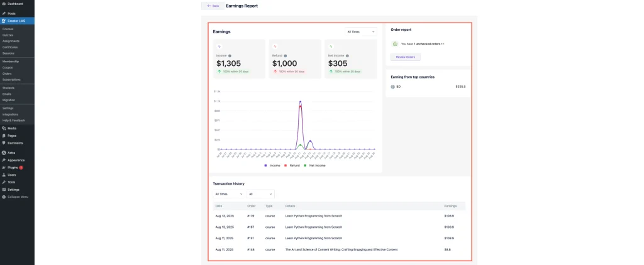Open the Plugins menu in sidebar
Screen dimensions: 644x265
tap(13, 168)
